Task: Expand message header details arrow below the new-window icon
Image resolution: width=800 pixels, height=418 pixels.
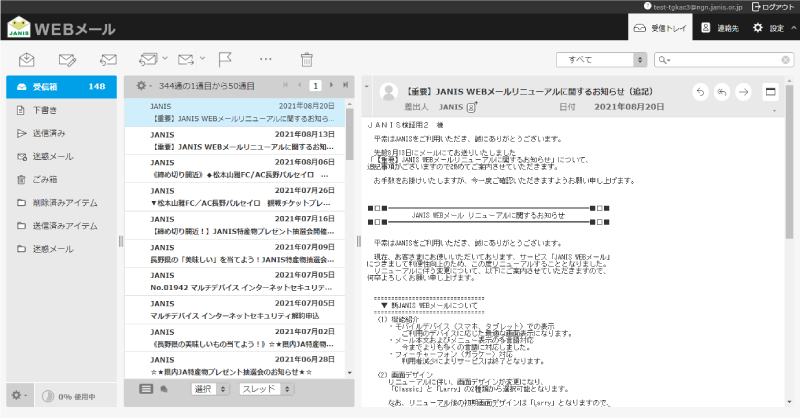Action: (774, 111)
